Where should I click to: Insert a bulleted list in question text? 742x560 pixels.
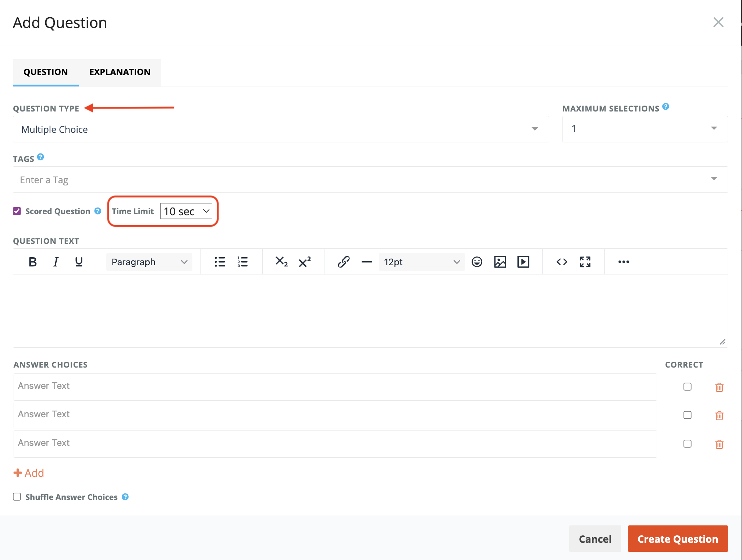(220, 262)
